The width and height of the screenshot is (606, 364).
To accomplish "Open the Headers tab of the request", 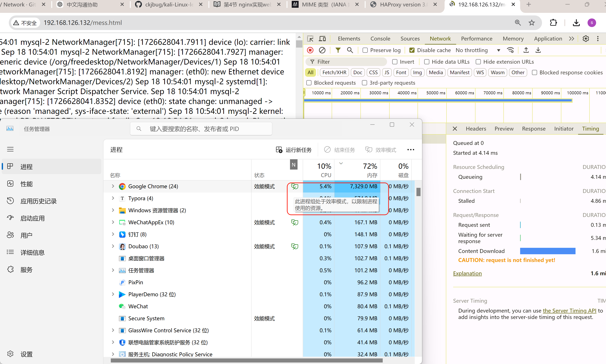I will pyautogui.click(x=476, y=129).
